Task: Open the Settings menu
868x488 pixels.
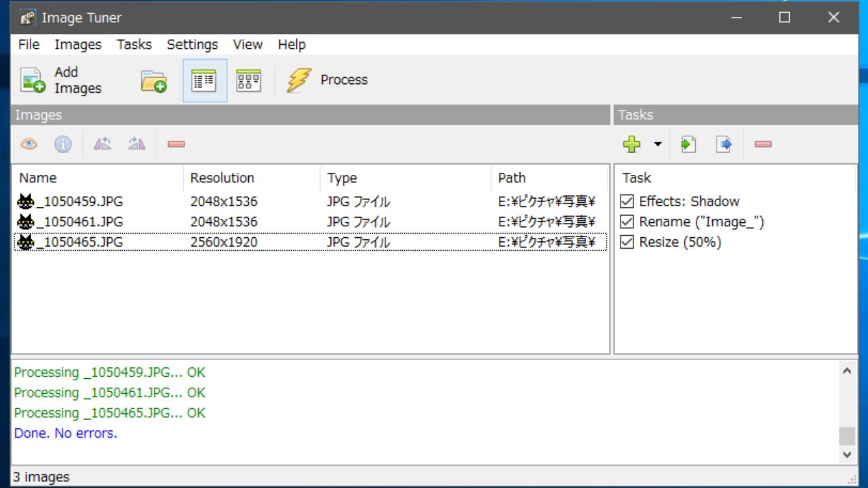Action: [193, 44]
